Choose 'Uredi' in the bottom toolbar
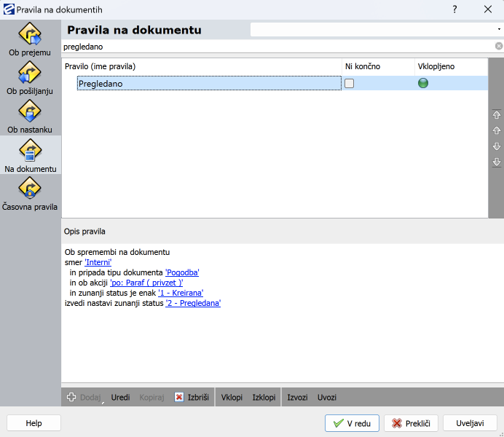504x437 pixels. coord(120,398)
